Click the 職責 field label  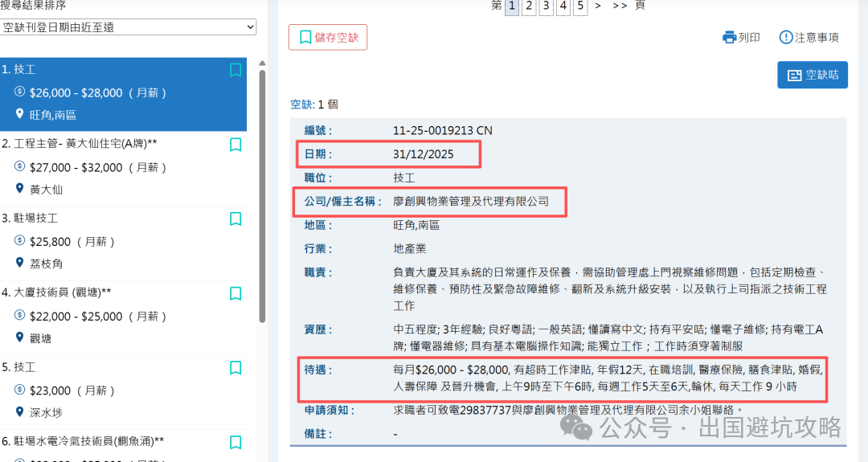(x=317, y=272)
